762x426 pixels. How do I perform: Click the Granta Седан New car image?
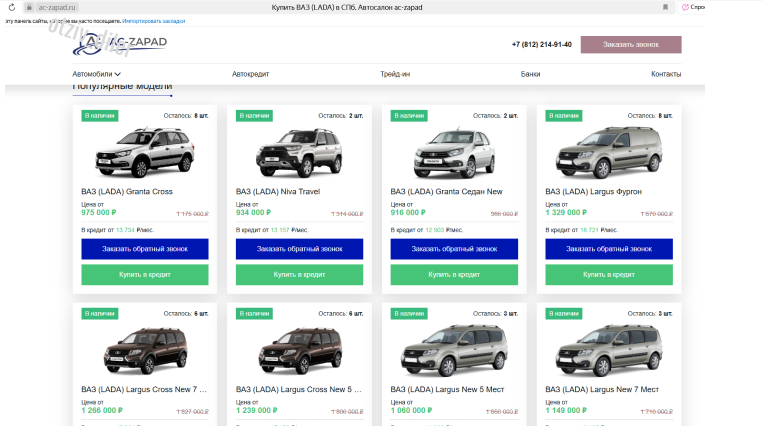[454, 153]
